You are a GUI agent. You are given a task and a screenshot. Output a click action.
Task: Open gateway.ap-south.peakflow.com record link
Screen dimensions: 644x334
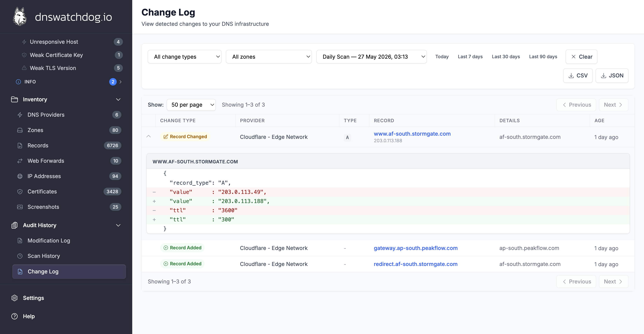[415, 248]
